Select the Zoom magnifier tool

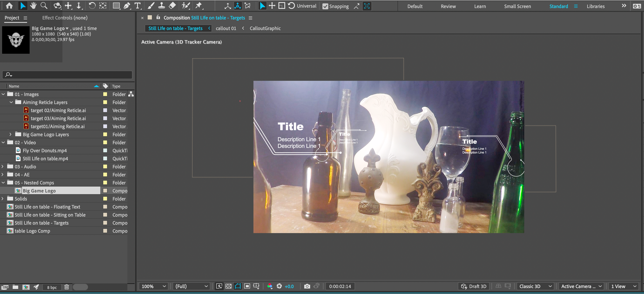[44, 5]
